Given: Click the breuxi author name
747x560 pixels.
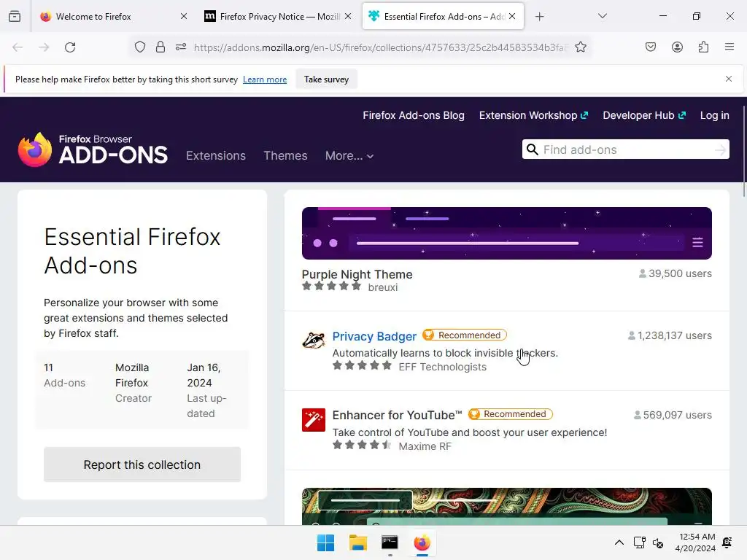Looking at the screenshot, I should point(382,287).
